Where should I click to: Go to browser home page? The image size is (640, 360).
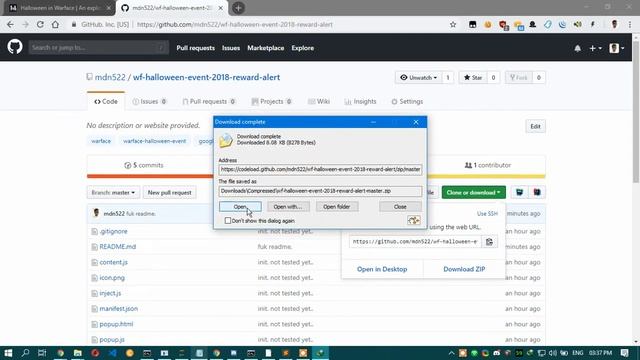pos(55,24)
